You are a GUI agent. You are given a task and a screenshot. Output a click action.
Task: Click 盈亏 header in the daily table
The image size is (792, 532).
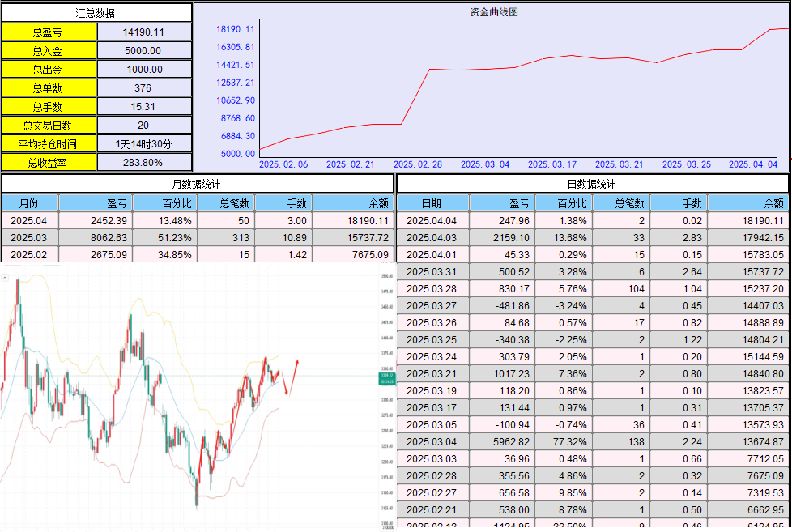click(x=502, y=203)
